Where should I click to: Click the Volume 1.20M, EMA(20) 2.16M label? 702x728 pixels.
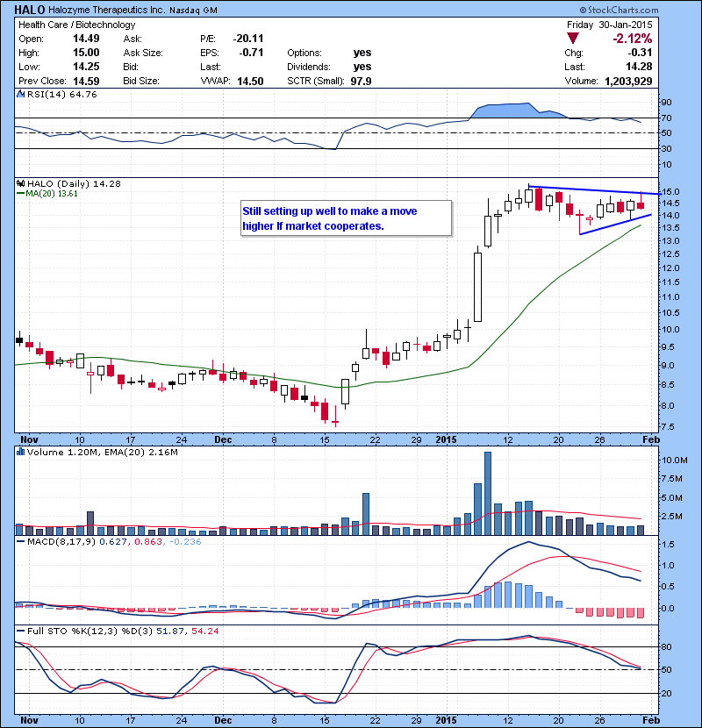pos(102,452)
